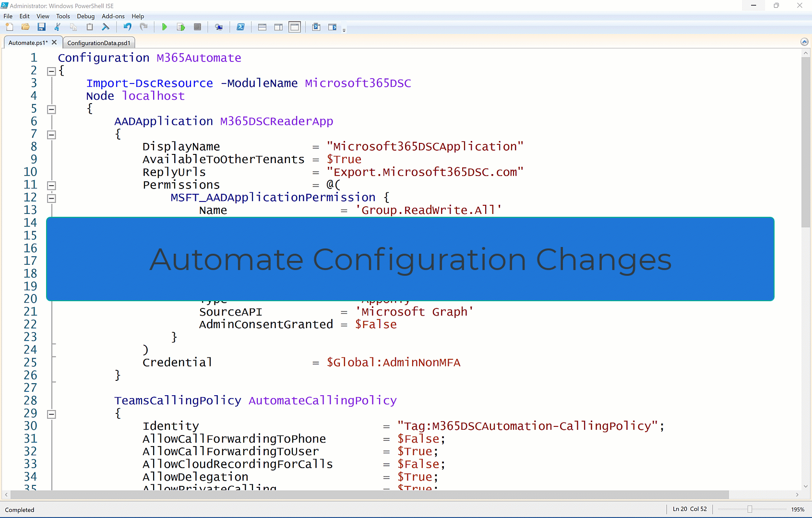Copy the selected text

(x=73, y=27)
